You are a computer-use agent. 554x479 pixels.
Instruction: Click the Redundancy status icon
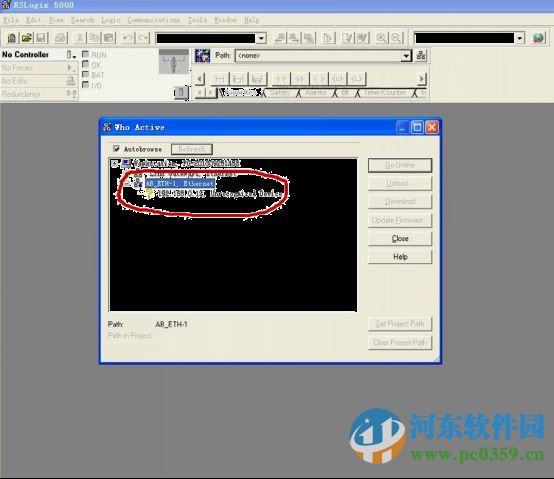[x=71, y=94]
